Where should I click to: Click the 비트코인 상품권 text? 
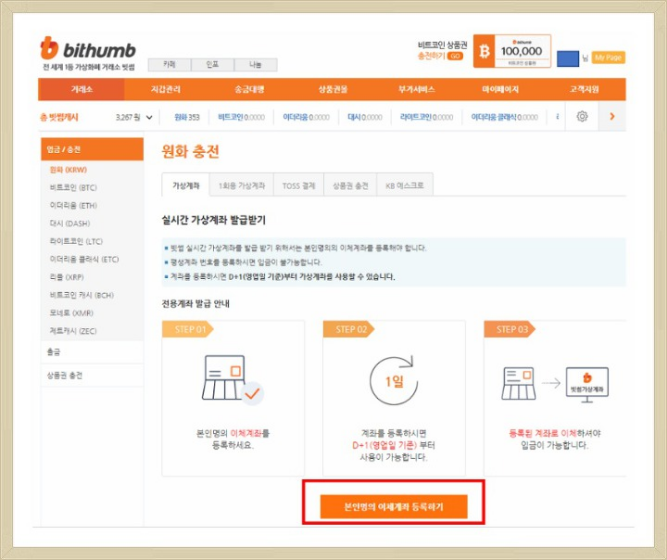tap(442, 45)
